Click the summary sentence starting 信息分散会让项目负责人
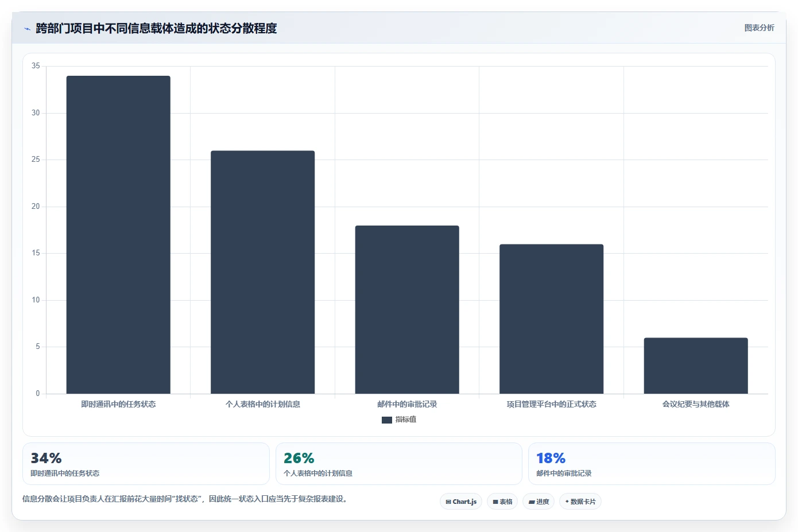 (x=184, y=499)
